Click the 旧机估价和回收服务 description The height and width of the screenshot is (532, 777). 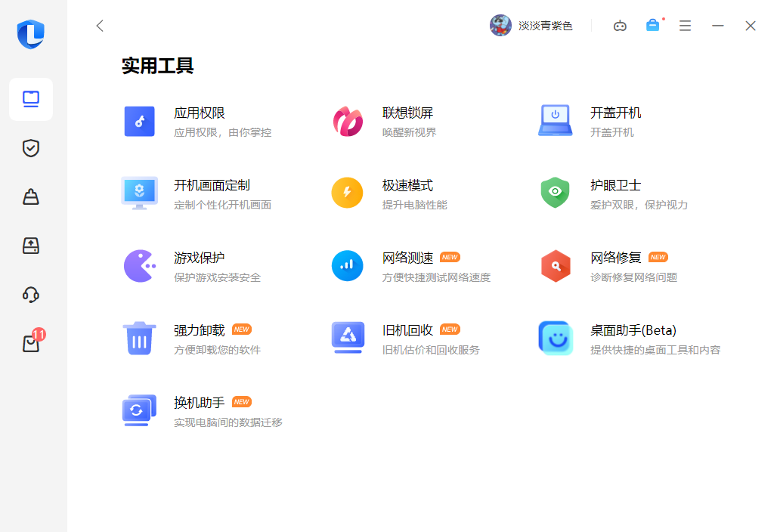pos(431,350)
